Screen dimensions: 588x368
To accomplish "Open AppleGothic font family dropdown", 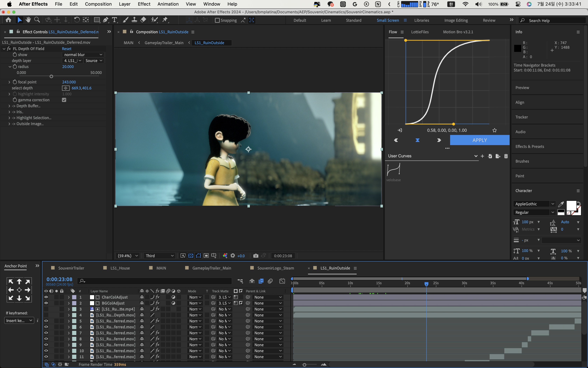I will [534, 204].
